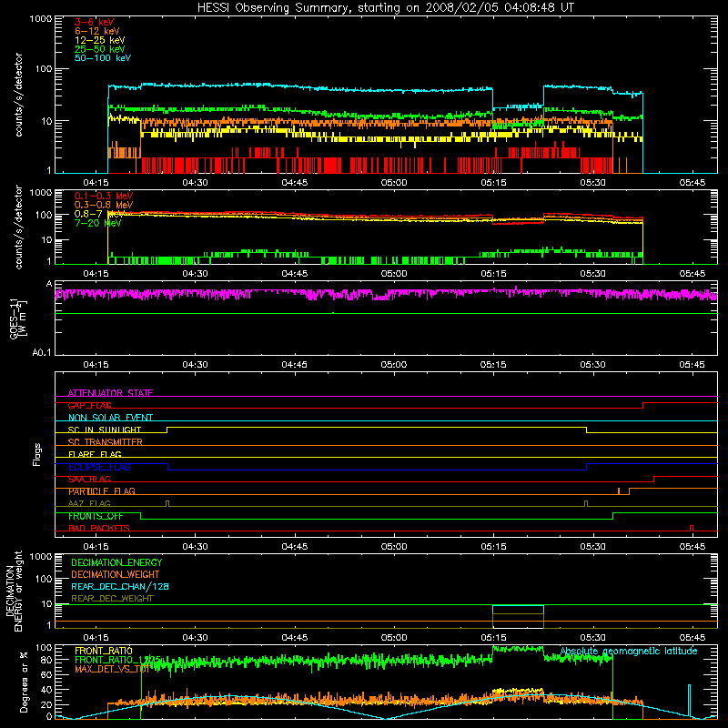
Task: Select the GAP_FLAG label
Action: coord(89,405)
